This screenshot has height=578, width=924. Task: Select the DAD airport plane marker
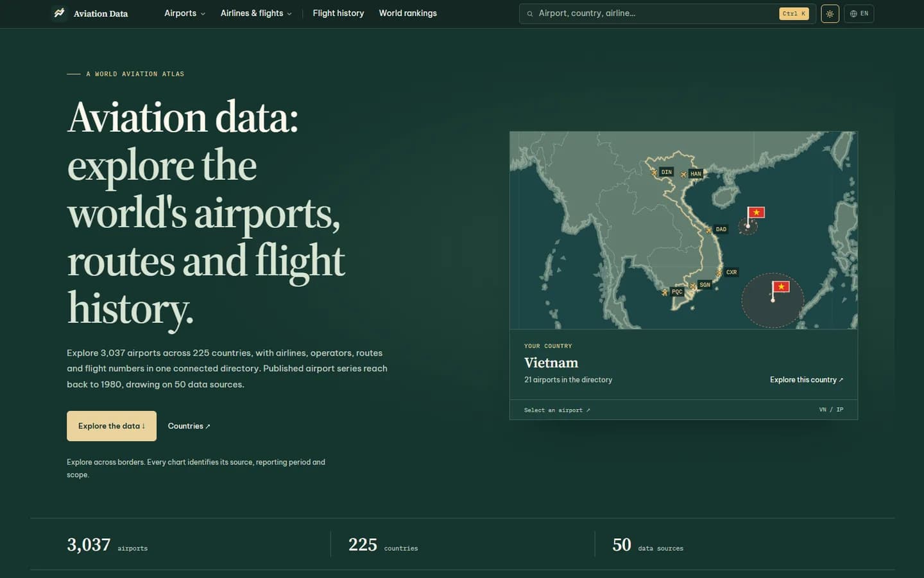click(x=708, y=229)
